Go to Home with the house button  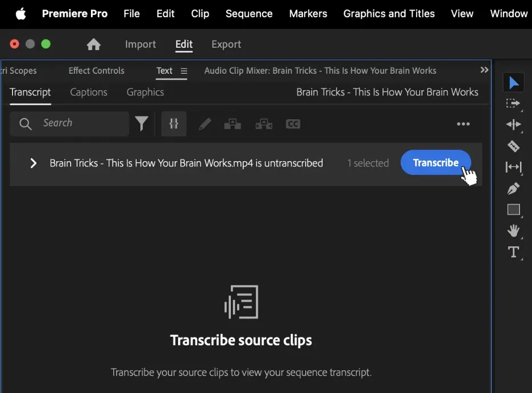93,44
